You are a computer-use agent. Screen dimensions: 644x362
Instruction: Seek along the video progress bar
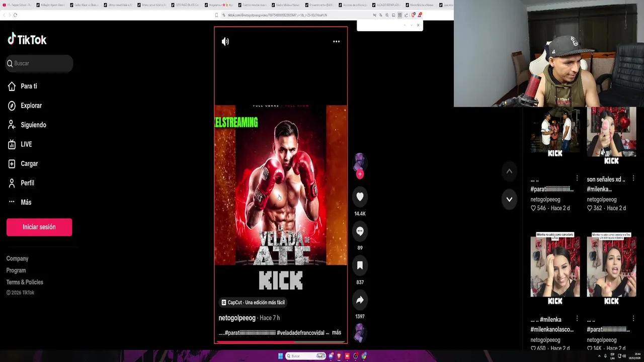281,342
